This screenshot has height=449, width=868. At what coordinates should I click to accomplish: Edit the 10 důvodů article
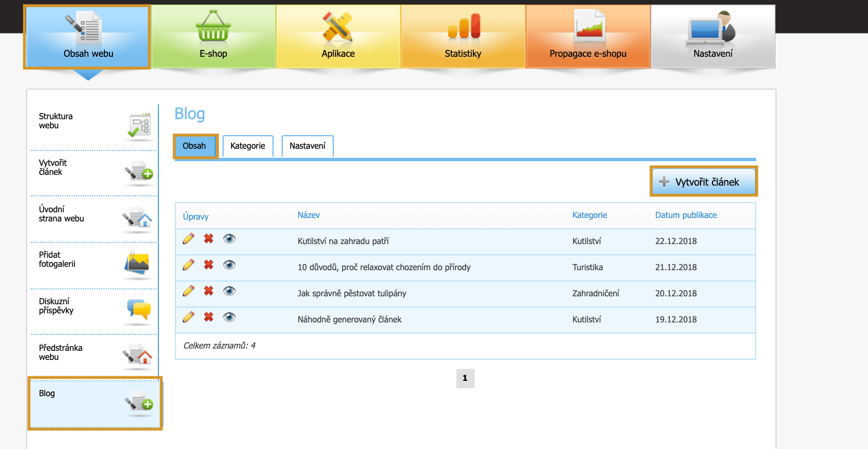click(188, 265)
